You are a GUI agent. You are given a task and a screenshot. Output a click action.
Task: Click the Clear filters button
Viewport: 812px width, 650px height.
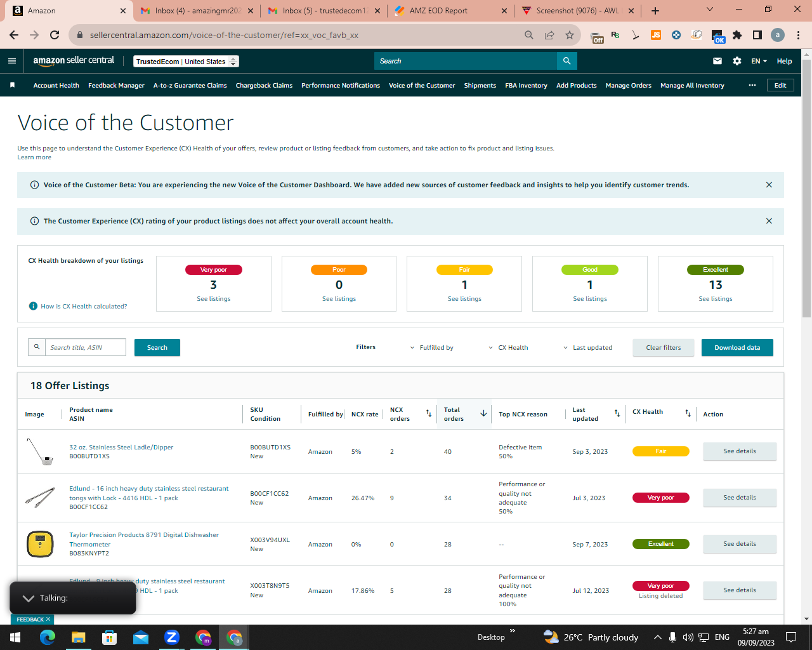pos(664,348)
